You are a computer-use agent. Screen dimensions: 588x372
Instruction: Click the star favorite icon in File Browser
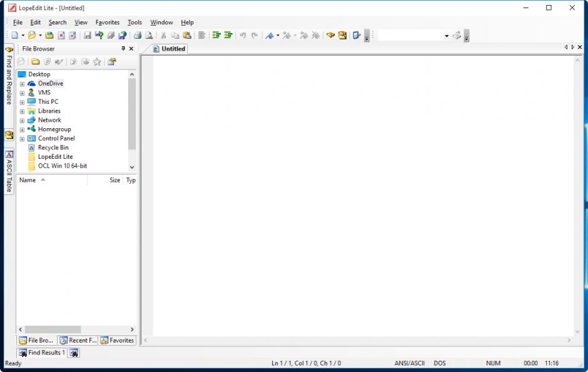[x=97, y=62]
